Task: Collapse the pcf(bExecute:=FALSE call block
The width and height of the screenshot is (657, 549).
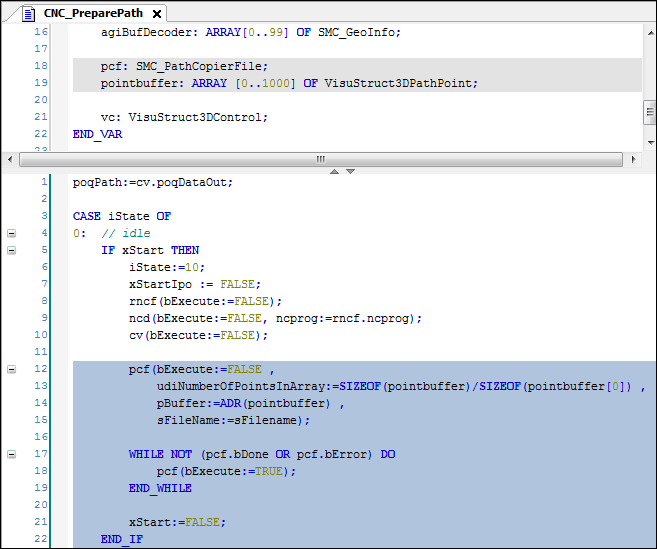Action: tap(11, 369)
